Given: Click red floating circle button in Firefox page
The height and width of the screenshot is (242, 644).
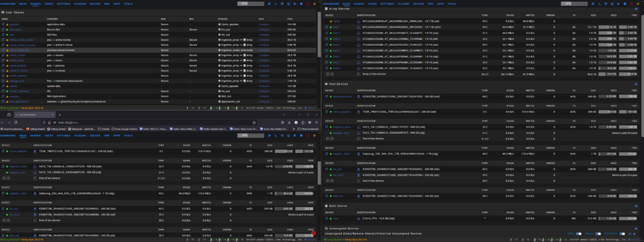Looking at the screenshot, I should click(x=314, y=233).
